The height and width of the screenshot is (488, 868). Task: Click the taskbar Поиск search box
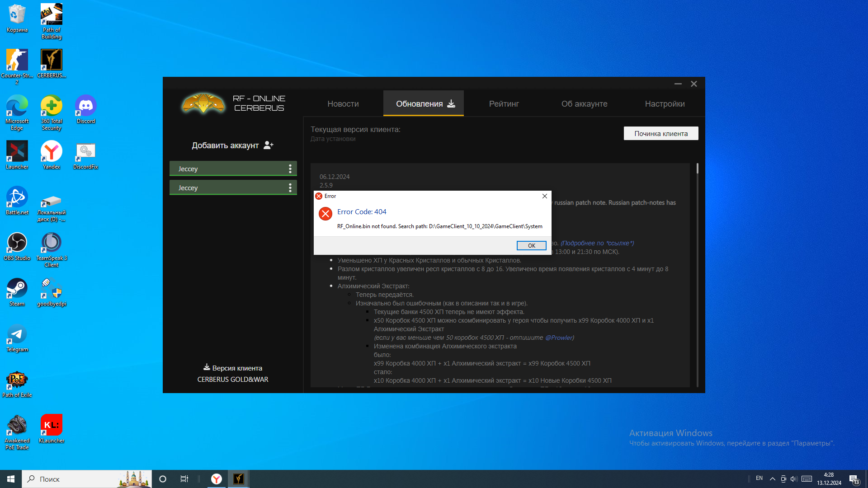pyautogui.click(x=87, y=479)
